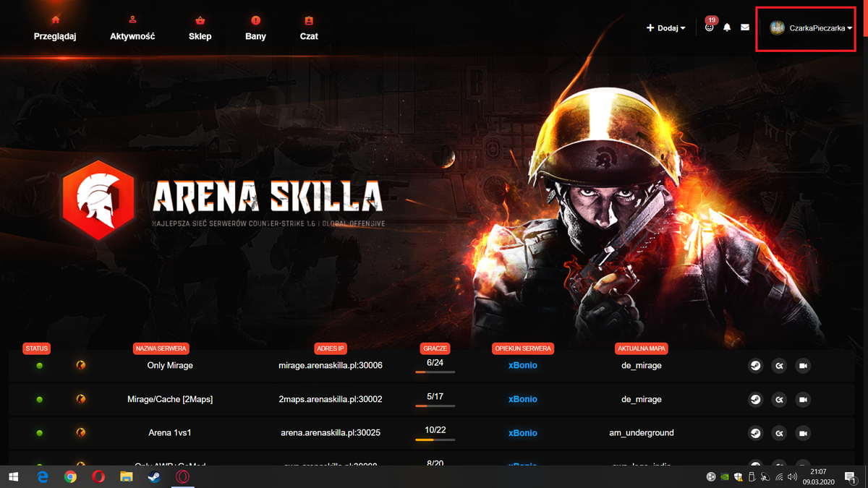Image resolution: width=868 pixels, height=488 pixels.
Task: Launch Google Chrome from the taskbar
Action: pyautogui.click(x=70, y=477)
